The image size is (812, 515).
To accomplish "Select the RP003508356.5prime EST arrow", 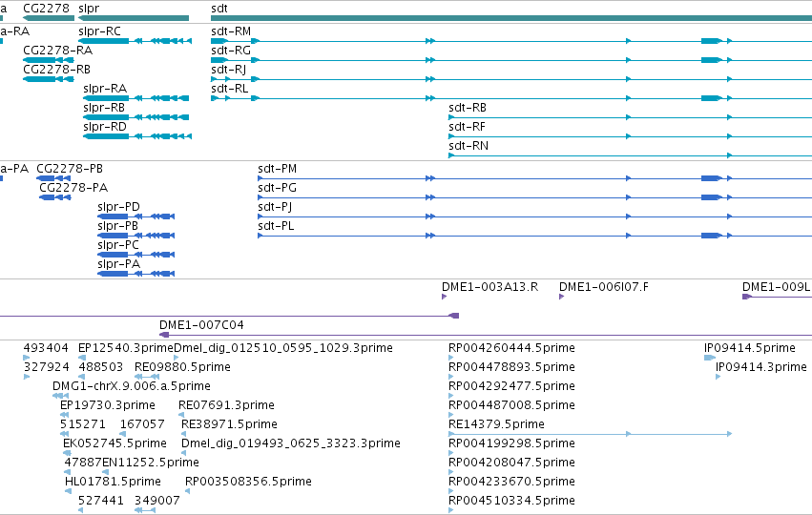I will pos(187,492).
